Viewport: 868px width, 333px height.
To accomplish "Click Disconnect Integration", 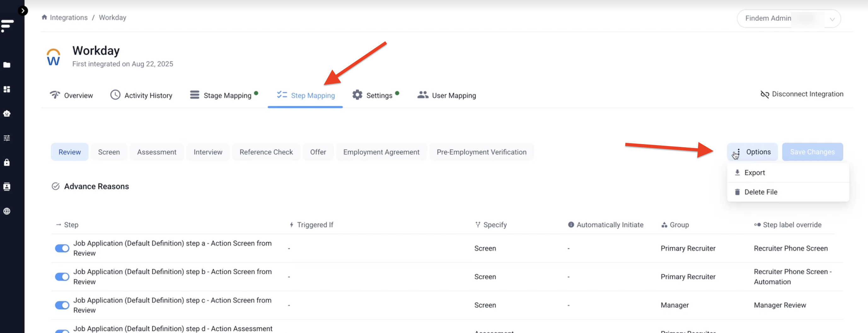I will [801, 94].
